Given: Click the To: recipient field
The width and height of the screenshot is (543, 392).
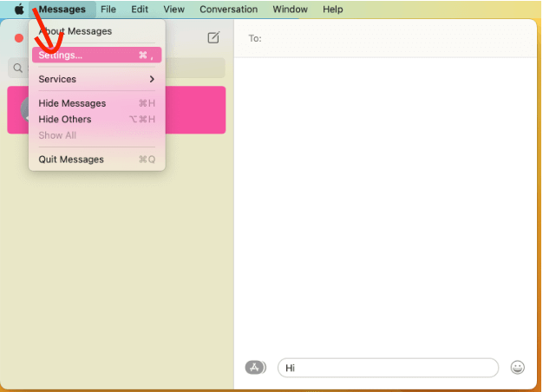Looking at the screenshot, I should 385,38.
